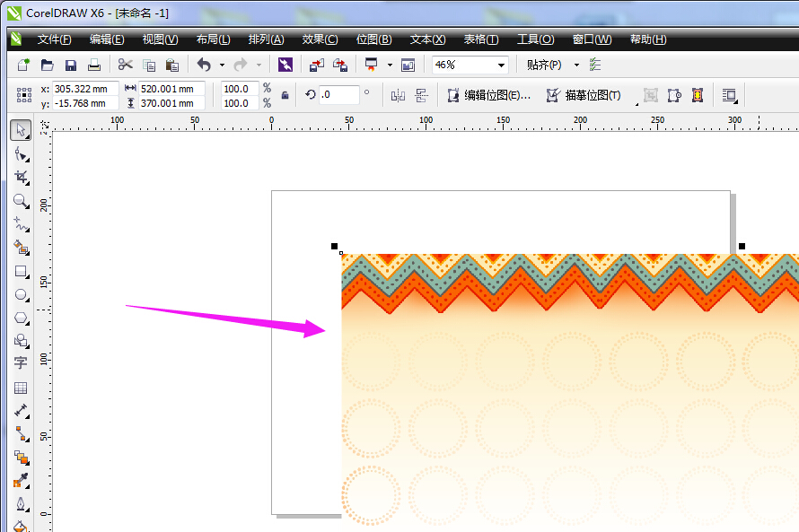
Task: Click the Wrap Text icon
Action: (730, 95)
